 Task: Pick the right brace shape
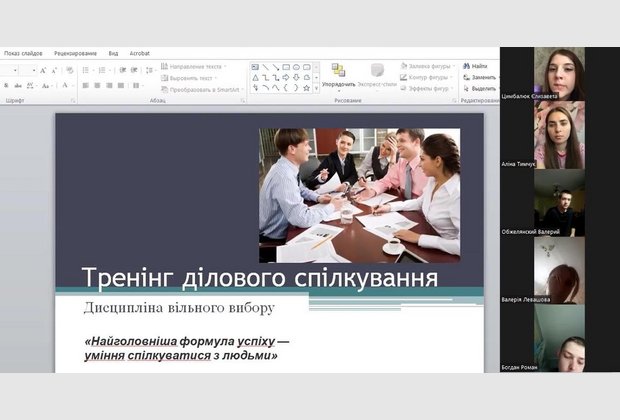[296, 88]
